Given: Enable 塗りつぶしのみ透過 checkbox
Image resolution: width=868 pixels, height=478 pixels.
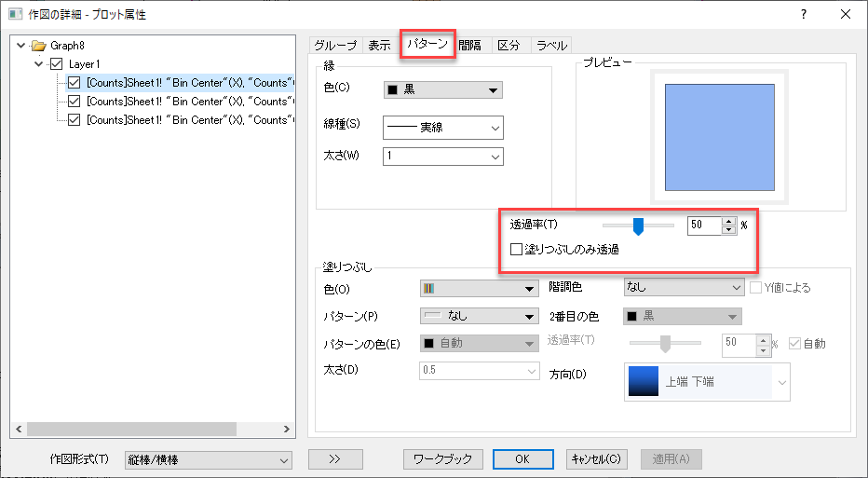Looking at the screenshot, I should point(517,249).
